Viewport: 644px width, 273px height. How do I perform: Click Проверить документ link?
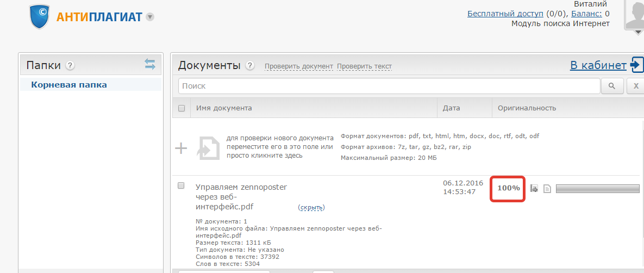coord(298,66)
